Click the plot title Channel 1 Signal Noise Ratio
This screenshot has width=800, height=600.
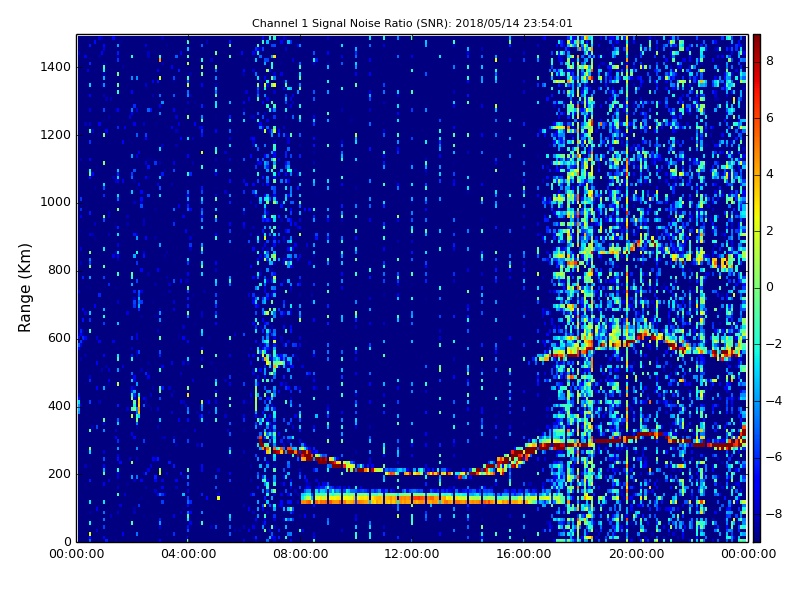(412, 23)
